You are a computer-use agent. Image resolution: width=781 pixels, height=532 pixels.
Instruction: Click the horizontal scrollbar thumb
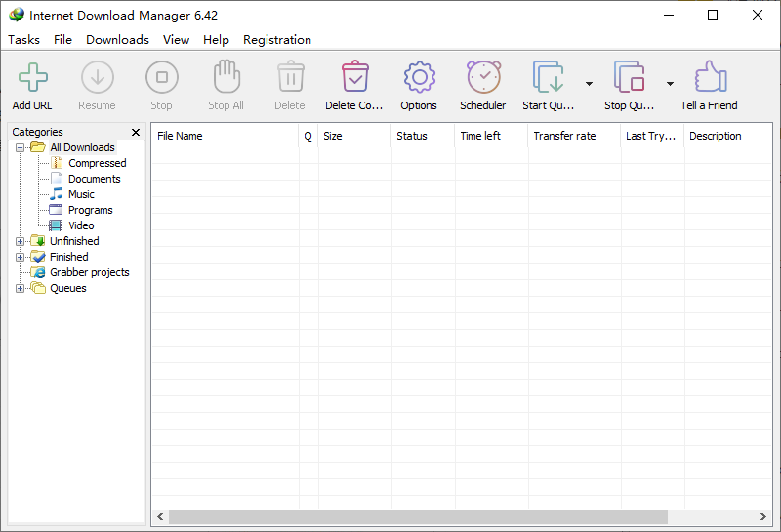click(x=419, y=517)
